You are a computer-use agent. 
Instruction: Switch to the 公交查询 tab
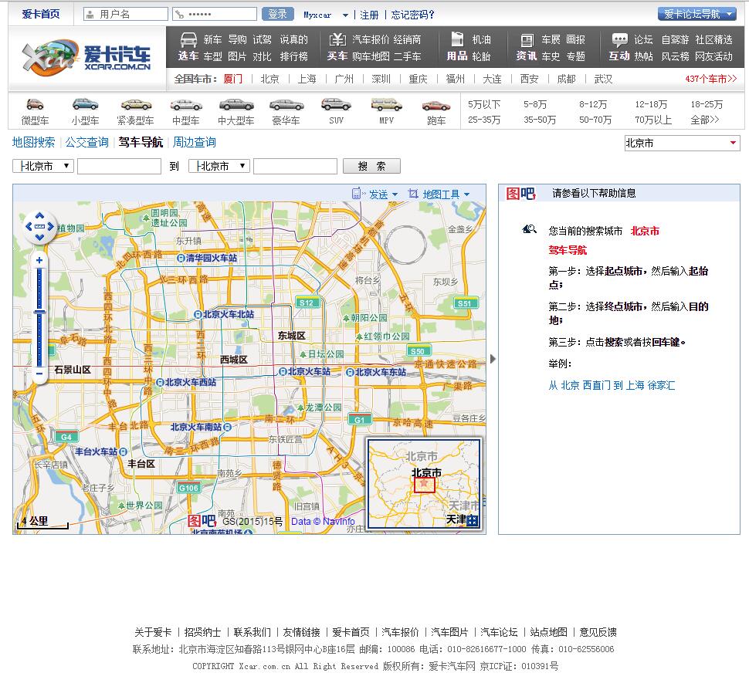coord(86,142)
